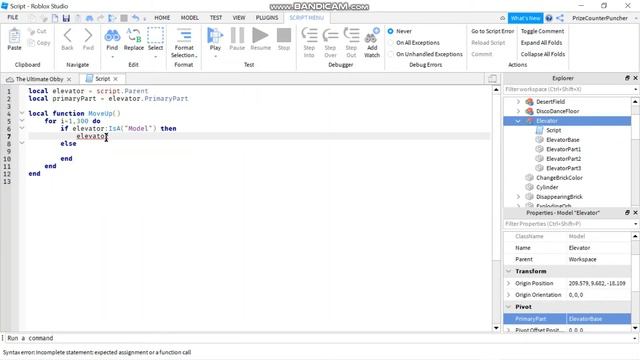This screenshot has width=640, height=360.
Task: Expand the Origin Orientation property
Action: pyautogui.click(x=509, y=295)
